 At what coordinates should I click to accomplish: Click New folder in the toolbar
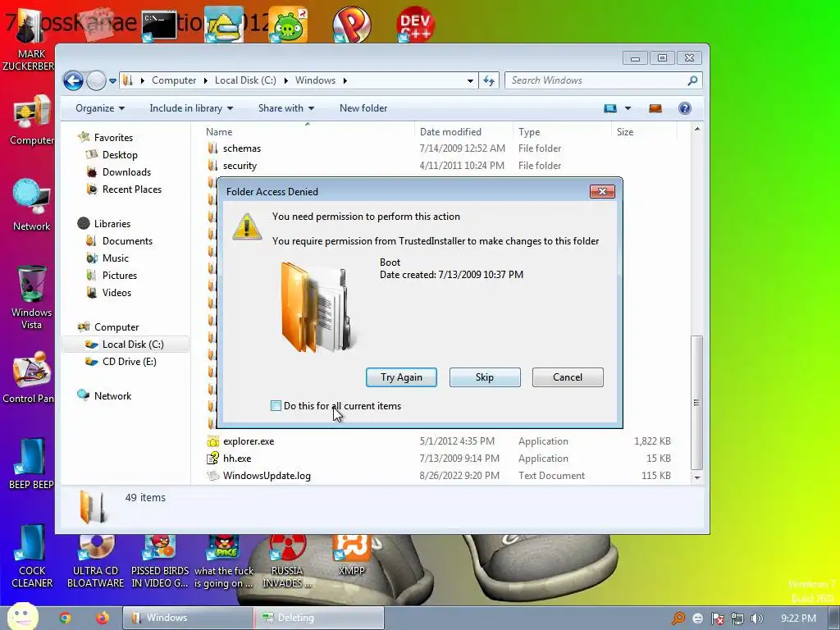tap(363, 108)
